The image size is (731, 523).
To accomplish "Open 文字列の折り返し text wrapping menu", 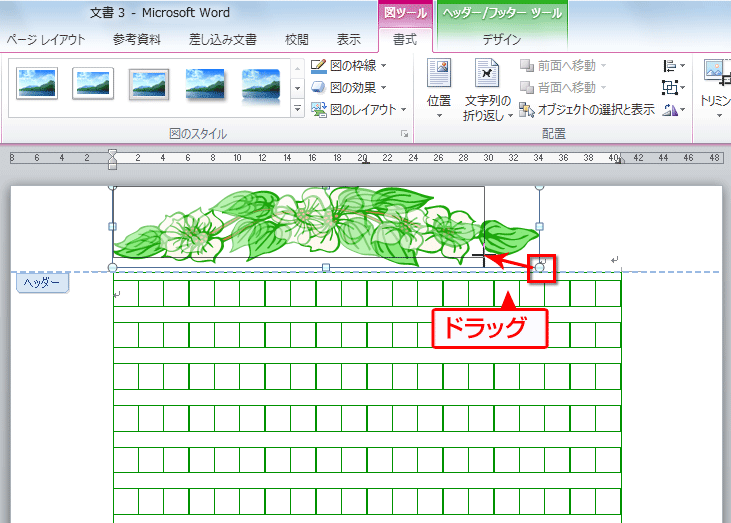I will (487, 89).
